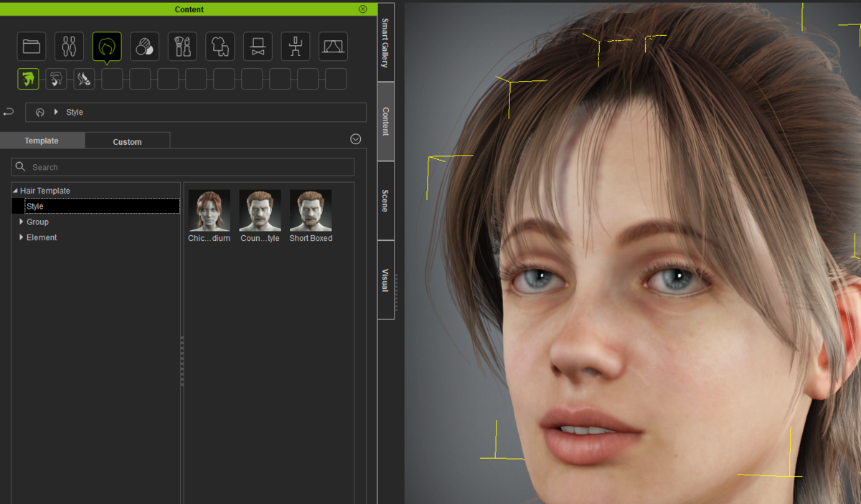Click the Search input field
This screenshot has width=861, height=504.
[x=182, y=167]
